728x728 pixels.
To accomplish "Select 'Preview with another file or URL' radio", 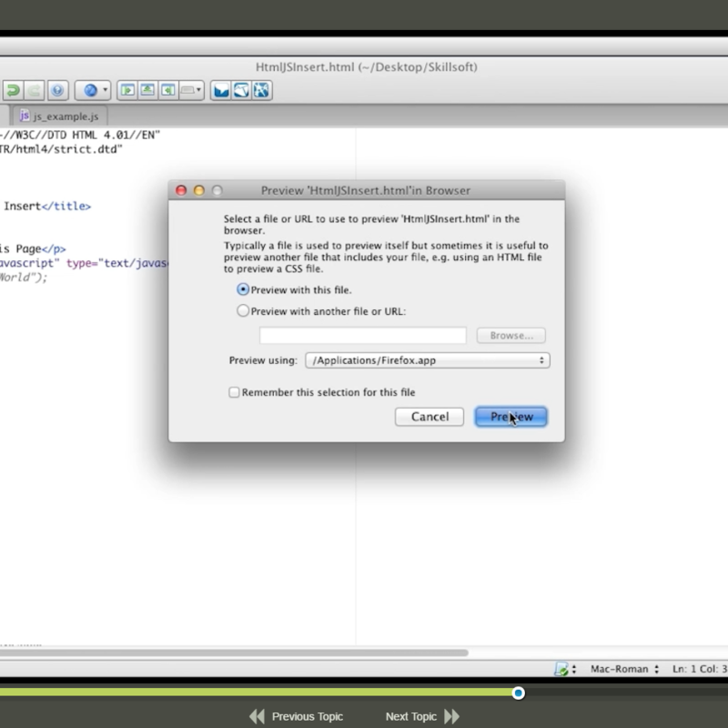I will 243,310.
